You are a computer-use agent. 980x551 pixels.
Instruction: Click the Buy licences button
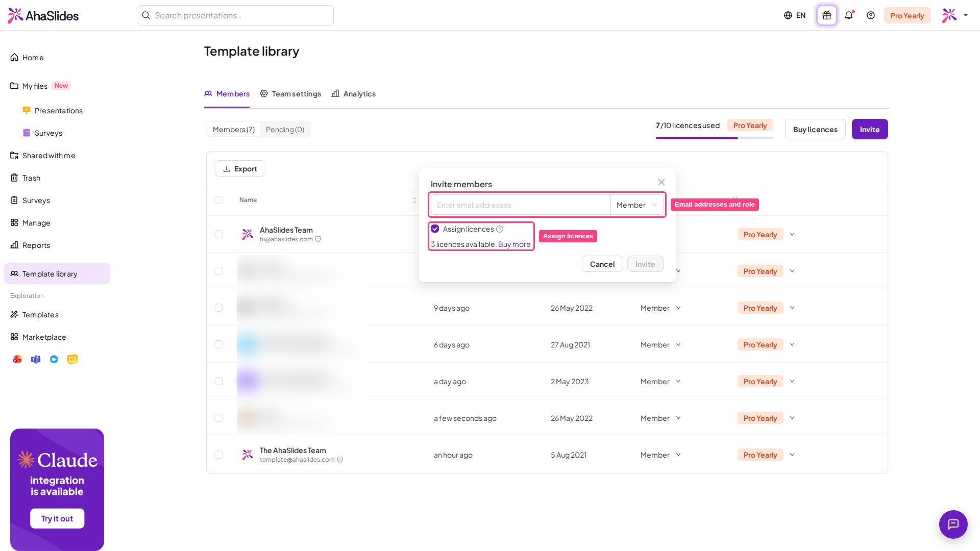(815, 130)
